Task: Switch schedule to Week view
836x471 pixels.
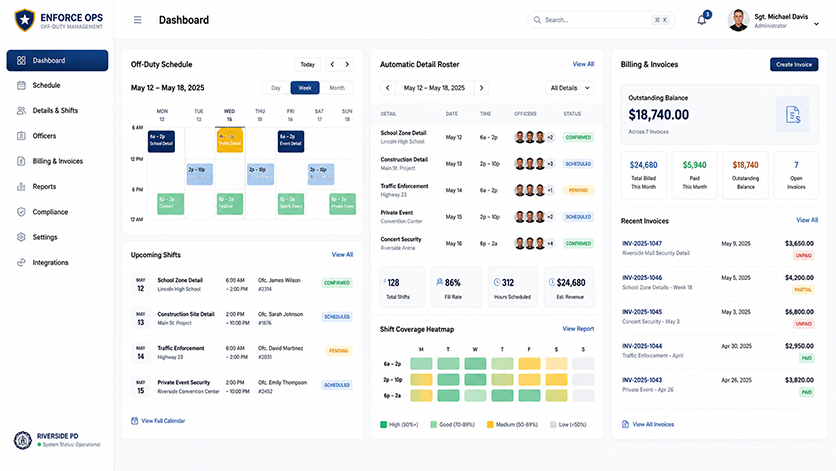Action: 305,88
